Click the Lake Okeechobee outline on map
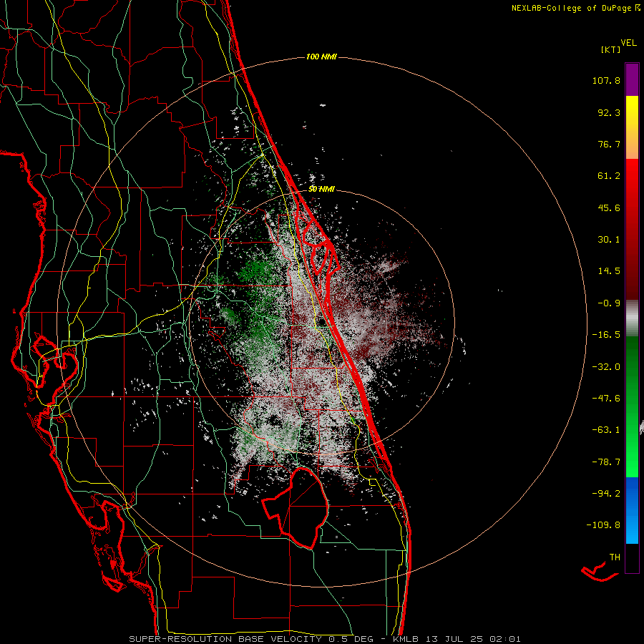This screenshot has width=644, height=644. (x=296, y=508)
